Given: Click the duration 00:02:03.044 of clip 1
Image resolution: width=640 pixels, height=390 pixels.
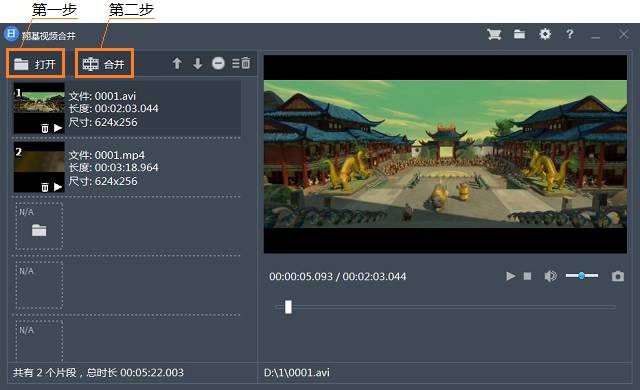Looking at the screenshot, I should pyautogui.click(x=127, y=109).
